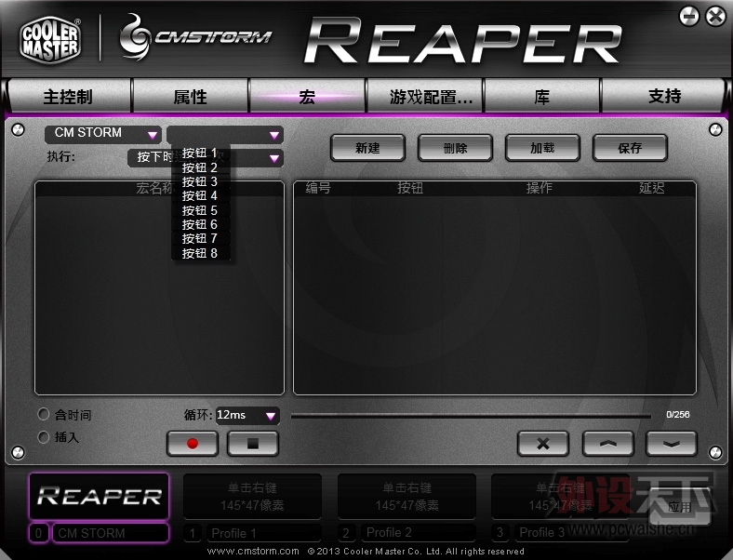This screenshot has height=560, width=733.
Task: Click the 编号 column header
Action: [318, 188]
